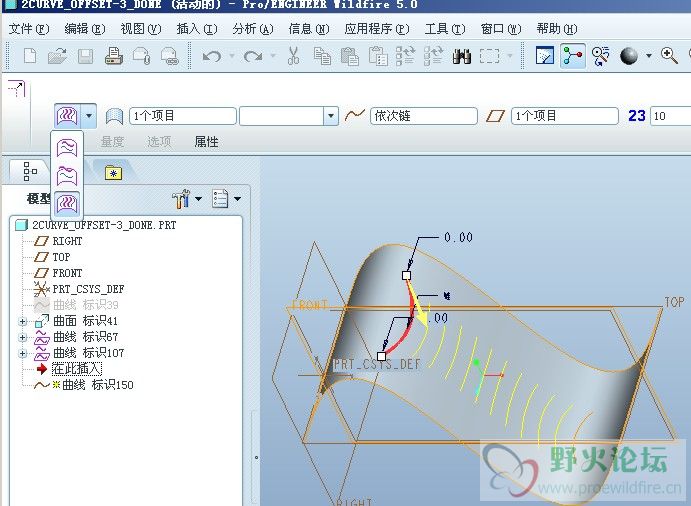The height and width of the screenshot is (506, 691).
Task: Switch to the favorites folder tab
Action: (x=113, y=172)
